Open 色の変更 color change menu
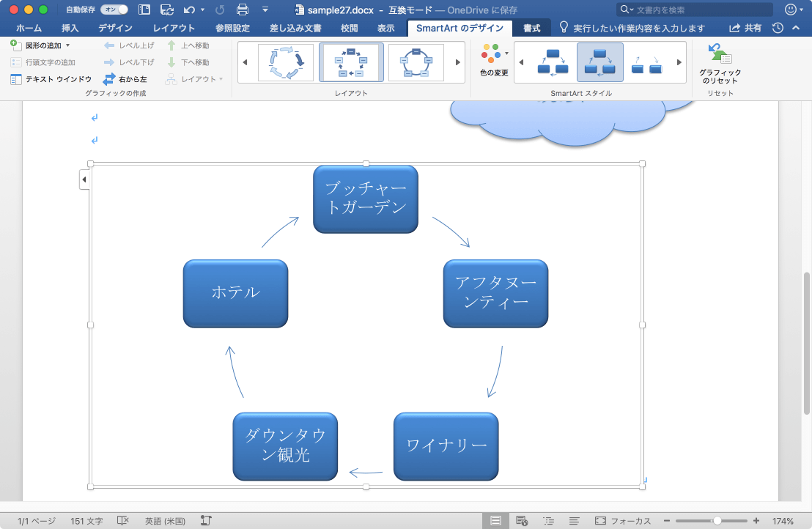 click(x=494, y=60)
